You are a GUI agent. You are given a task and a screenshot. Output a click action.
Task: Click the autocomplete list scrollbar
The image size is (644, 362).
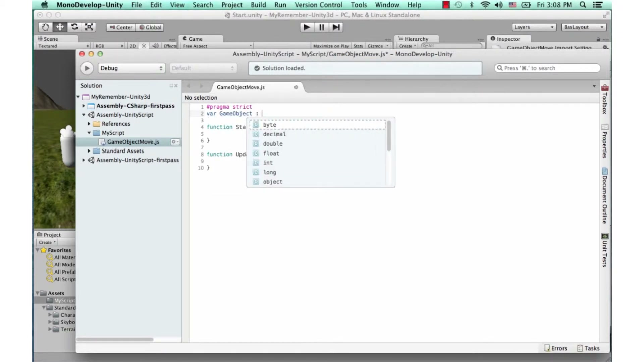coord(389,136)
